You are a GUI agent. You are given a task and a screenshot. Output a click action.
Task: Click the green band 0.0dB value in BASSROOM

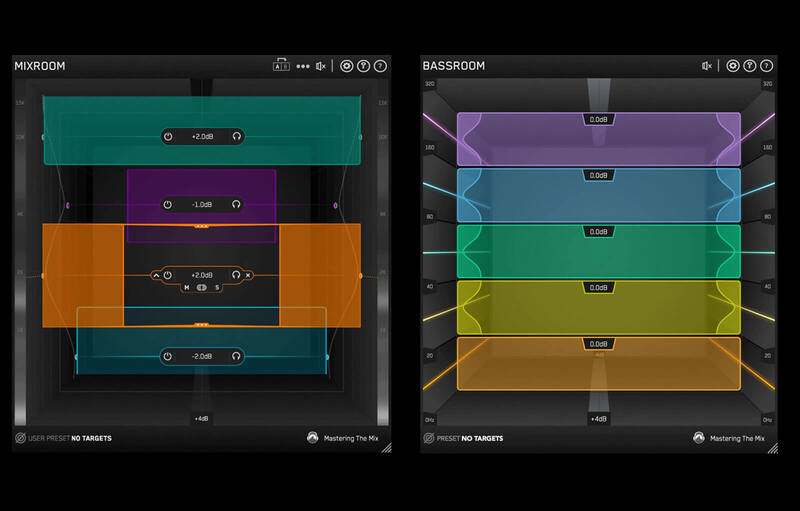click(599, 232)
